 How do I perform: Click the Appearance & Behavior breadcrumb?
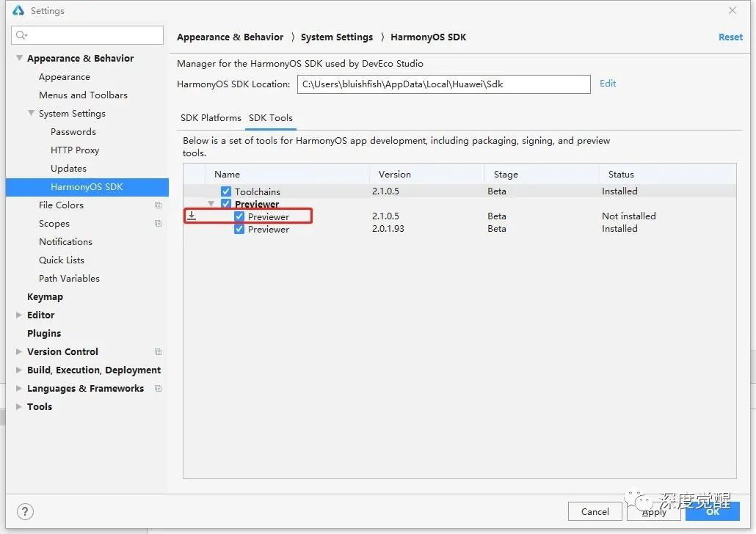[230, 37]
